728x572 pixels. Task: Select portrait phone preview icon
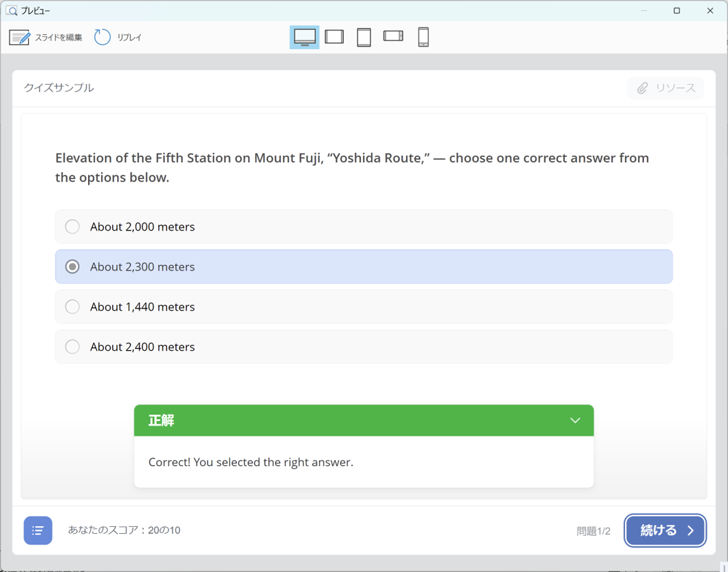click(423, 37)
